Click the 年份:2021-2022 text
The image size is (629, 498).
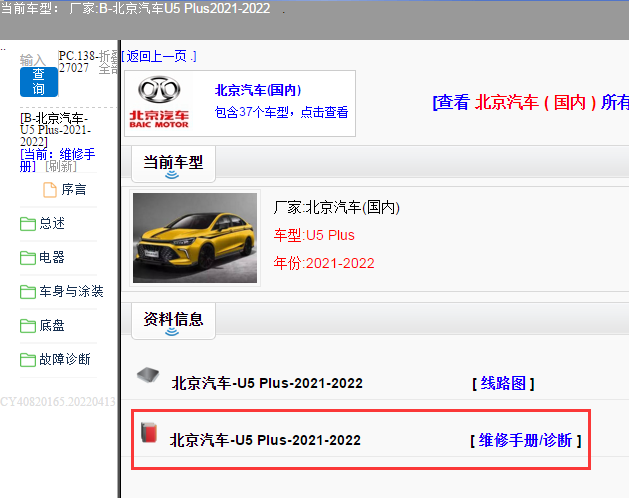coord(324,263)
